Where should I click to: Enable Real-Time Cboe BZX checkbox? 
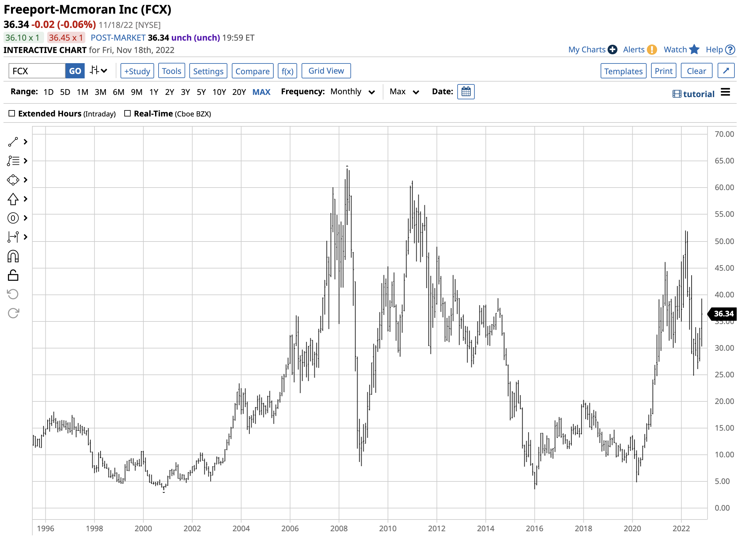pyautogui.click(x=128, y=113)
